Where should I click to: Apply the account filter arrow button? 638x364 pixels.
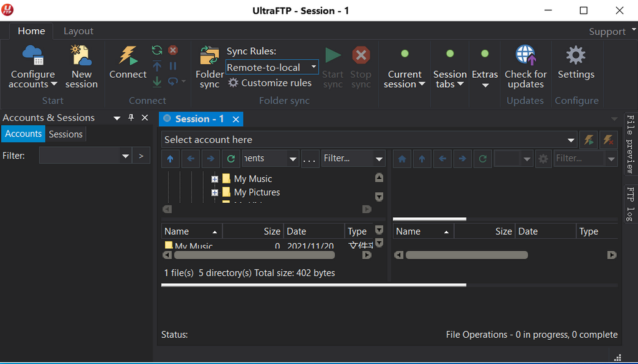click(141, 156)
